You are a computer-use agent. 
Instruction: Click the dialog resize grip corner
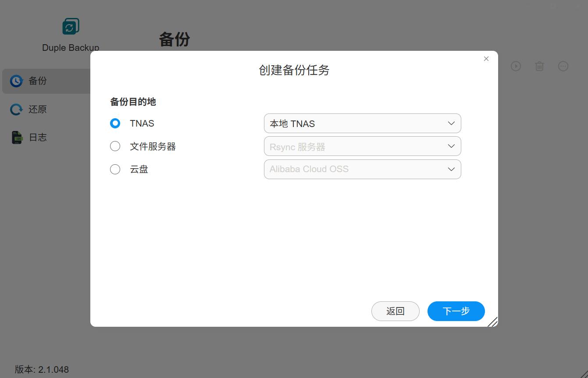pos(492,321)
